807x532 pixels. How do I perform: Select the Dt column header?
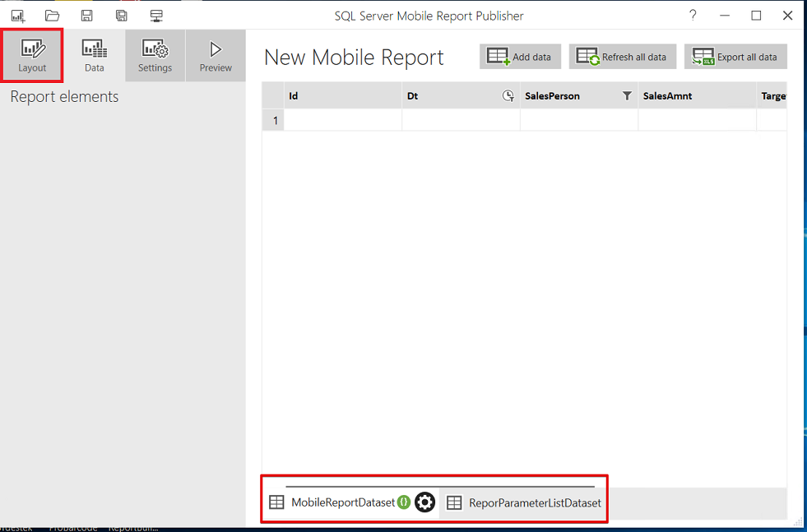(x=461, y=95)
